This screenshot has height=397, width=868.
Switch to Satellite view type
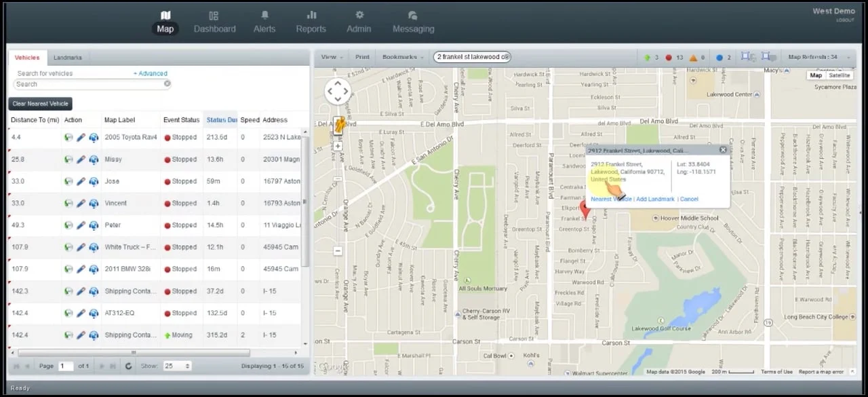pyautogui.click(x=839, y=75)
